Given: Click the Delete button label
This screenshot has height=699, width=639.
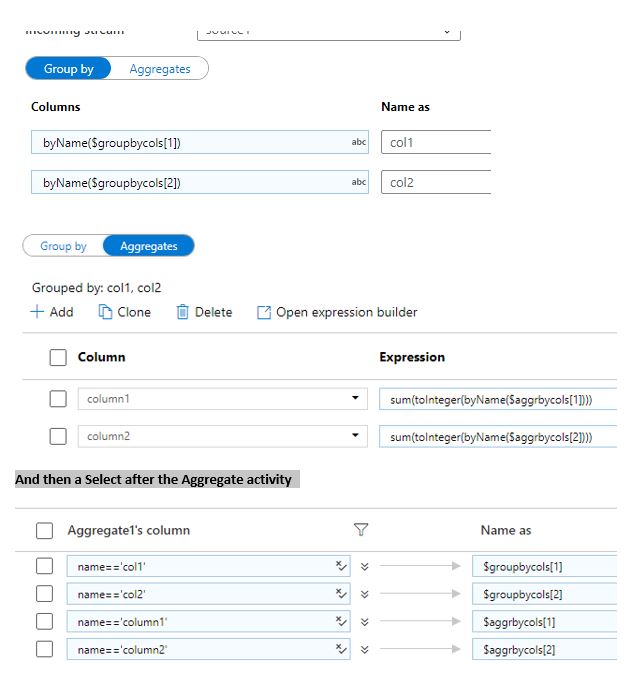Looking at the screenshot, I should 214,312.
